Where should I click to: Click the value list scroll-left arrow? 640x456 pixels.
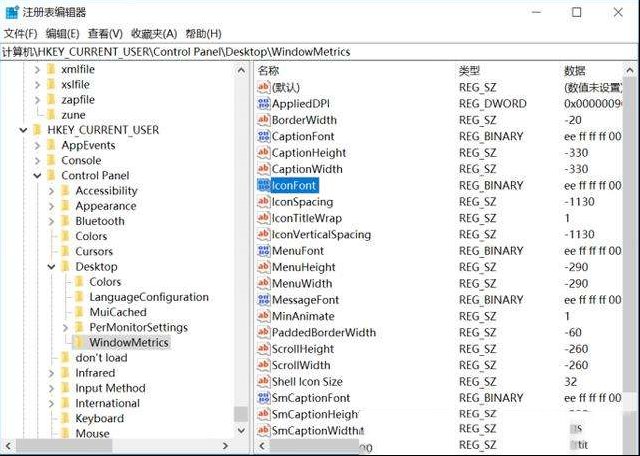point(262,446)
